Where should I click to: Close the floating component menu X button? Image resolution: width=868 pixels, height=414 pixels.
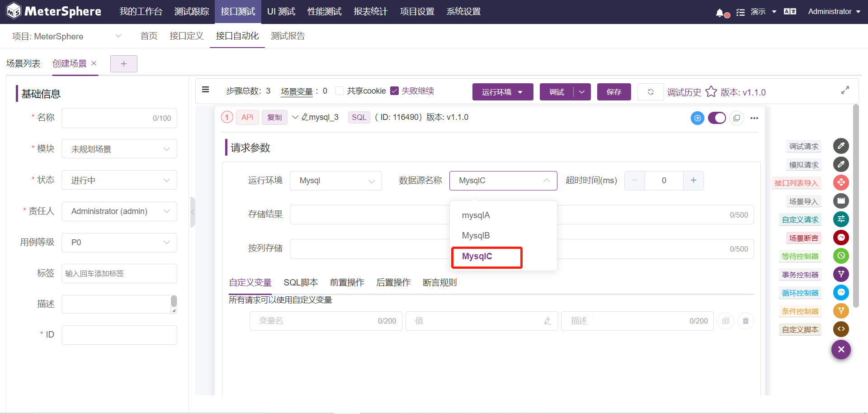pos(841,349)
